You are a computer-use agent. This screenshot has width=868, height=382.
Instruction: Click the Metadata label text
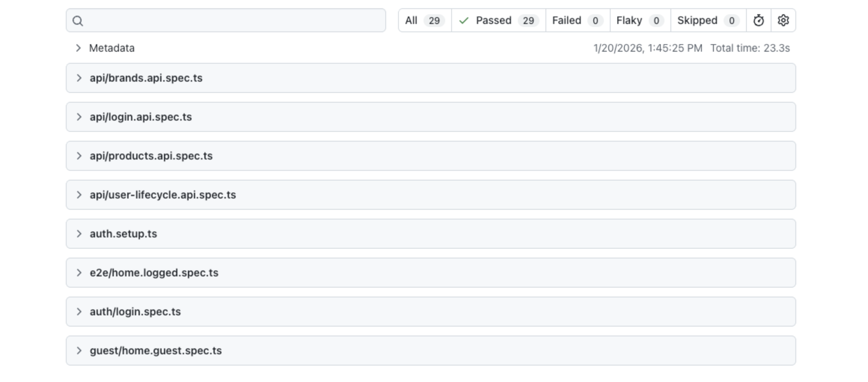[x=111, y=48]
